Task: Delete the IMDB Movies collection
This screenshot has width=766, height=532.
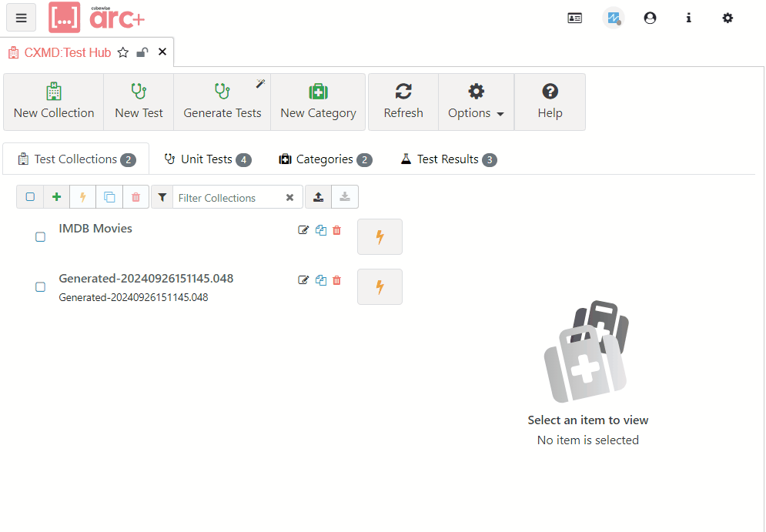Action: pyautogui.click(x=336, y=230)
